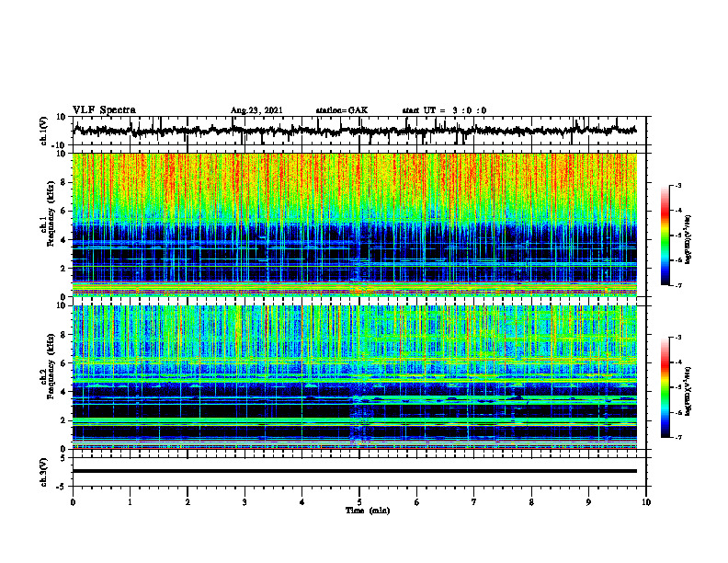
Task: Click the "6" kHz tick on ch.2 axis
Action: pyautogui.click(x=64, y=363)
